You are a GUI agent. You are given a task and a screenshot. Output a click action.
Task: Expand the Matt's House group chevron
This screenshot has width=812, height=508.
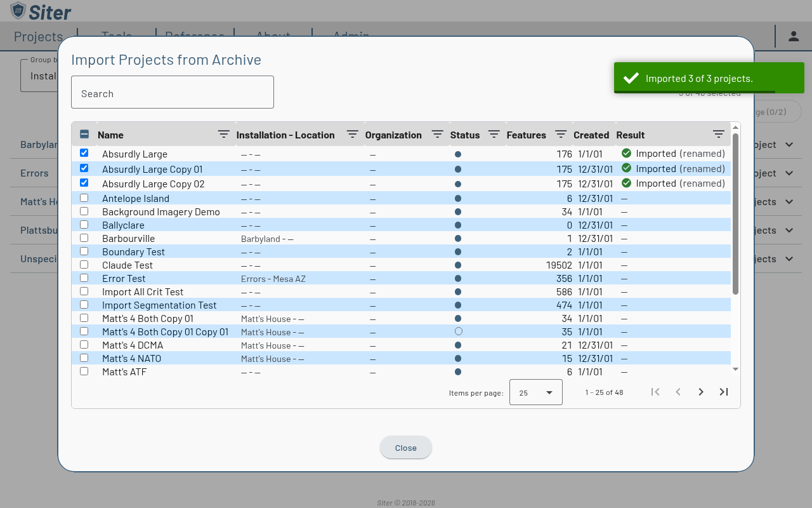click(x=789, y=202)
